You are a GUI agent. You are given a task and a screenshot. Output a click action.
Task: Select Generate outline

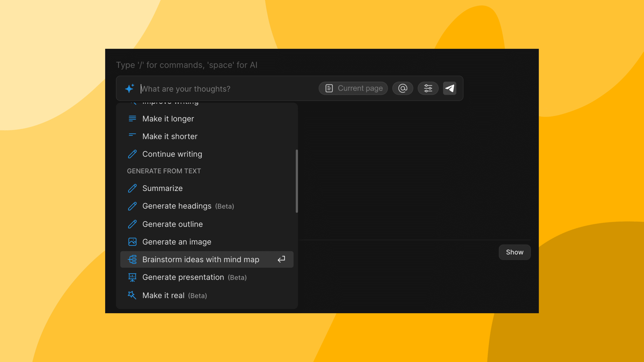point(173,224)
